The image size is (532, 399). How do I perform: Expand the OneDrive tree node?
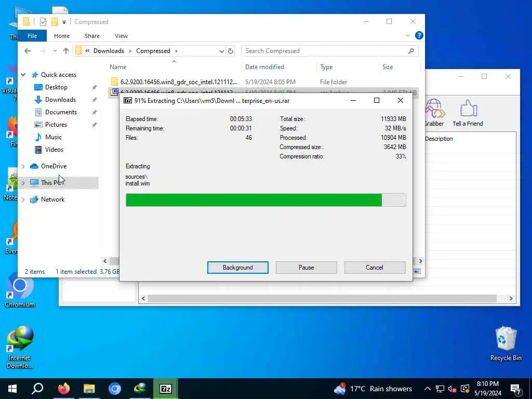pos(23,166)
